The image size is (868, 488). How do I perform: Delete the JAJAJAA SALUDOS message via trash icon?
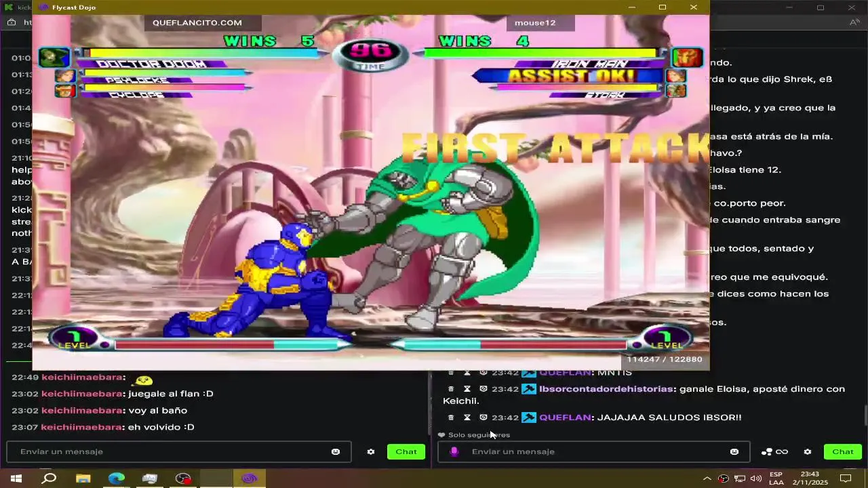pos(451,418)
